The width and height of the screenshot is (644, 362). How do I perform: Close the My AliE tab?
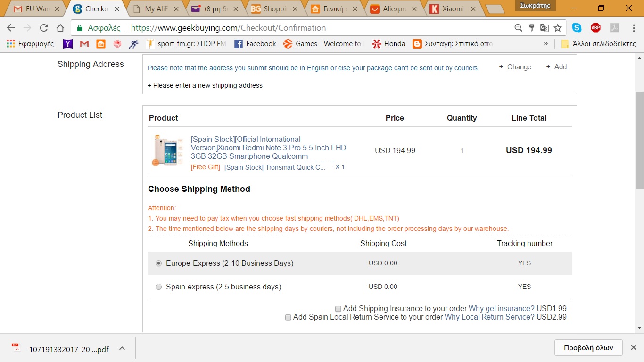point(175,9)
